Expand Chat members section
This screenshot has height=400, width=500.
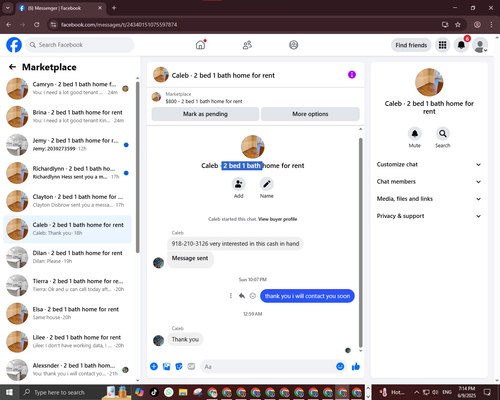pyautogui.click(x=429, y=182)
